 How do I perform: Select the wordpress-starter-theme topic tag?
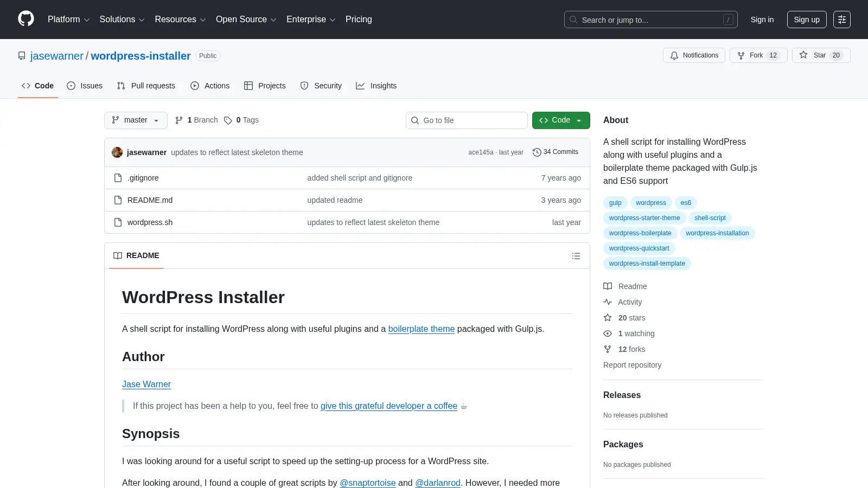(644, 218)
